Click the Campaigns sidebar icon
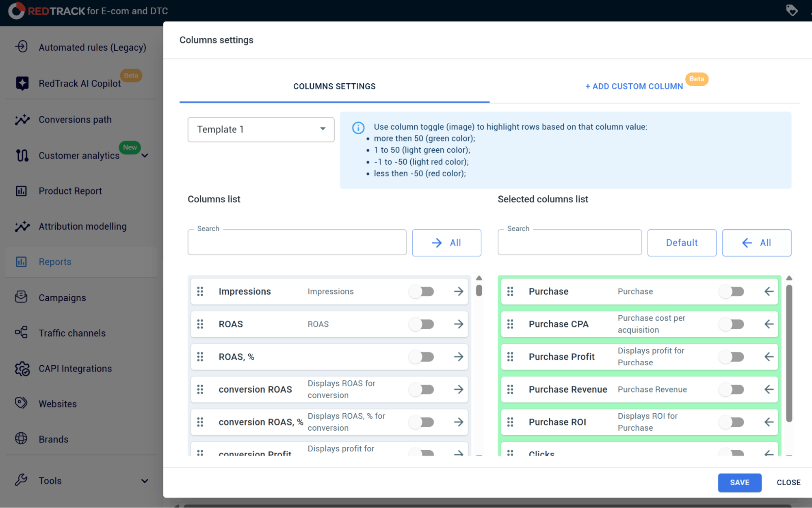812x508 pixels. coord(22,297)
